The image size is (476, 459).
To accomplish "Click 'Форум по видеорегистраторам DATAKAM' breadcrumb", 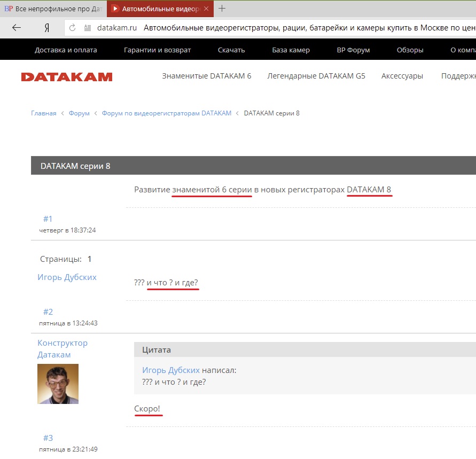I will 167,113.
